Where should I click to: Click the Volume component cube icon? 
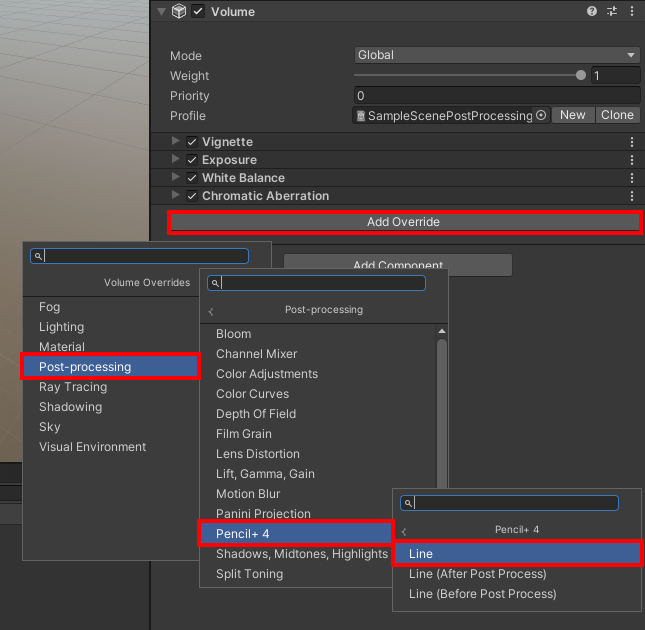click(179, 11)
